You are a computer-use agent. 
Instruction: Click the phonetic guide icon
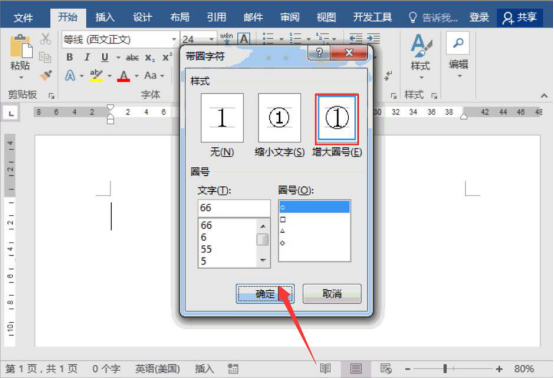coord(226,38)
